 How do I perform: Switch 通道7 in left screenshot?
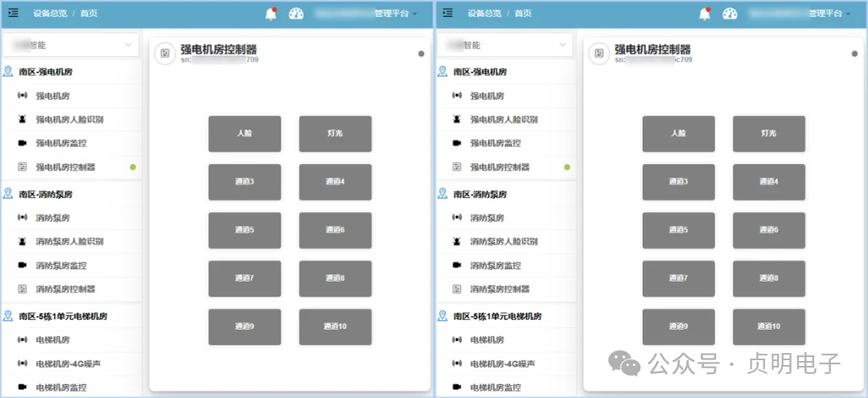pyautogui.click(x=244, y=278)
